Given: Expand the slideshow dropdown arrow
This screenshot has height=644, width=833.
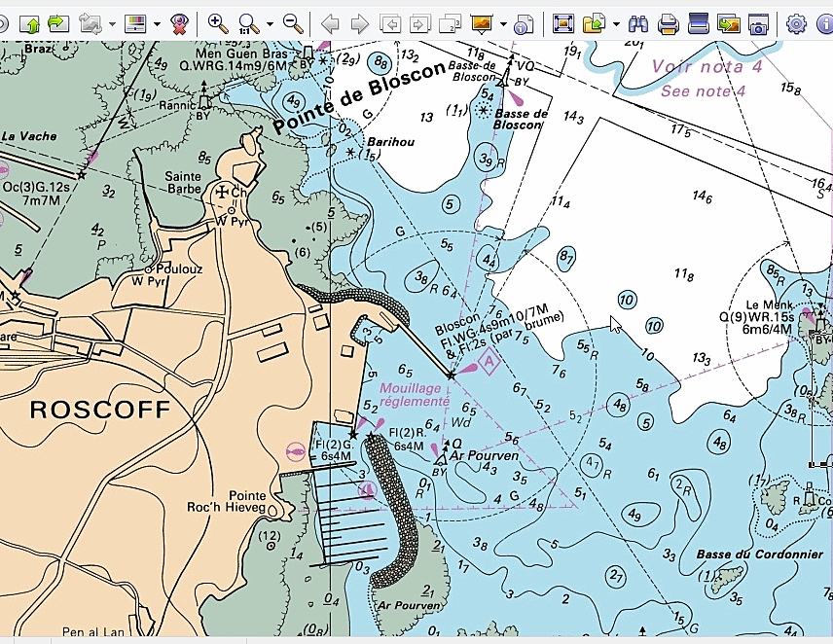Looking at the screenshot, I should point(503,24).
